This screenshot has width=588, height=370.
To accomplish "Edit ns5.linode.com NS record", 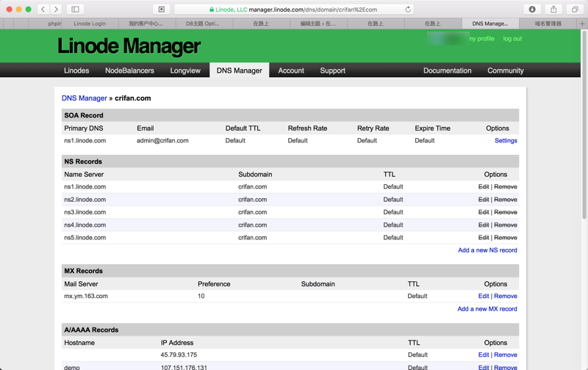I will pyautogui.click(x=484, y=237).
